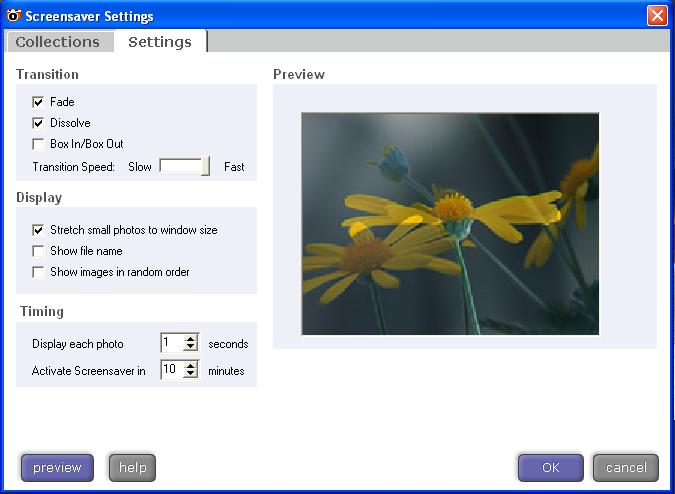Click the flower preview image

[450, 224]
